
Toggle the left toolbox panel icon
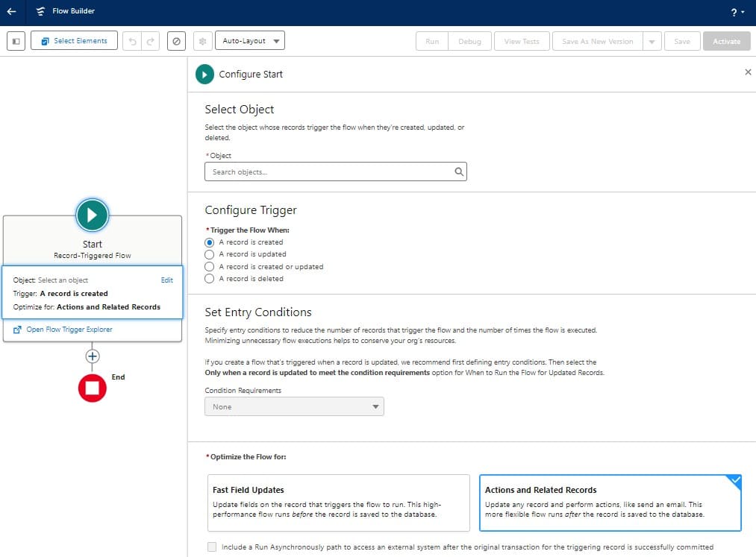pos(16,41)
